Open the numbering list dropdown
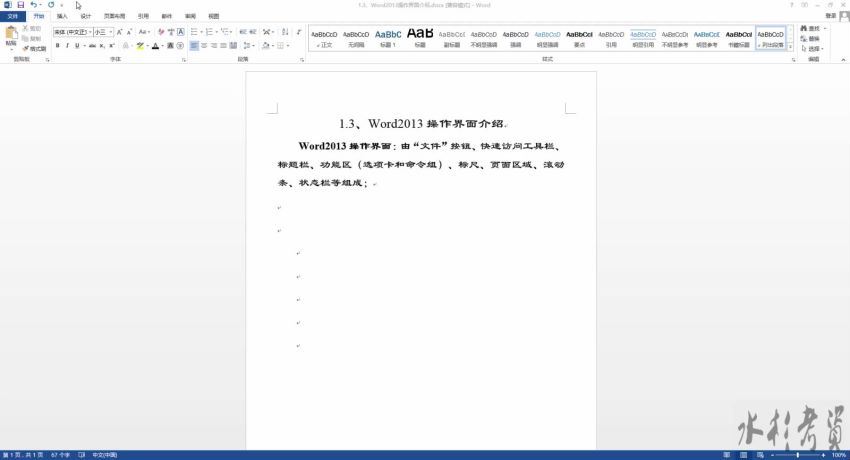This screenshot has height=460, width=850. [x=217, y=33]
